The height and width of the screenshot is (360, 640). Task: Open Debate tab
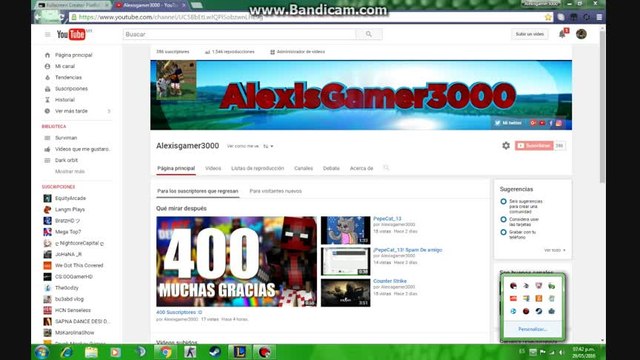click(x=331, y=168)
